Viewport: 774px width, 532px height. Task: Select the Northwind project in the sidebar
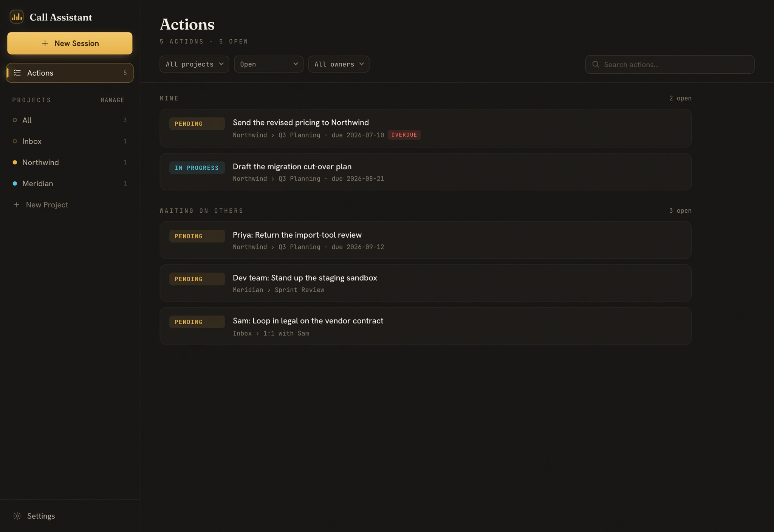click(x=70, y=162)
